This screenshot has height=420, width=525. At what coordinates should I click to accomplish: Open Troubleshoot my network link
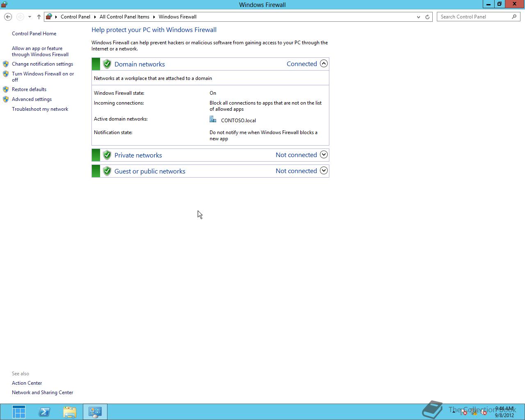40,109
